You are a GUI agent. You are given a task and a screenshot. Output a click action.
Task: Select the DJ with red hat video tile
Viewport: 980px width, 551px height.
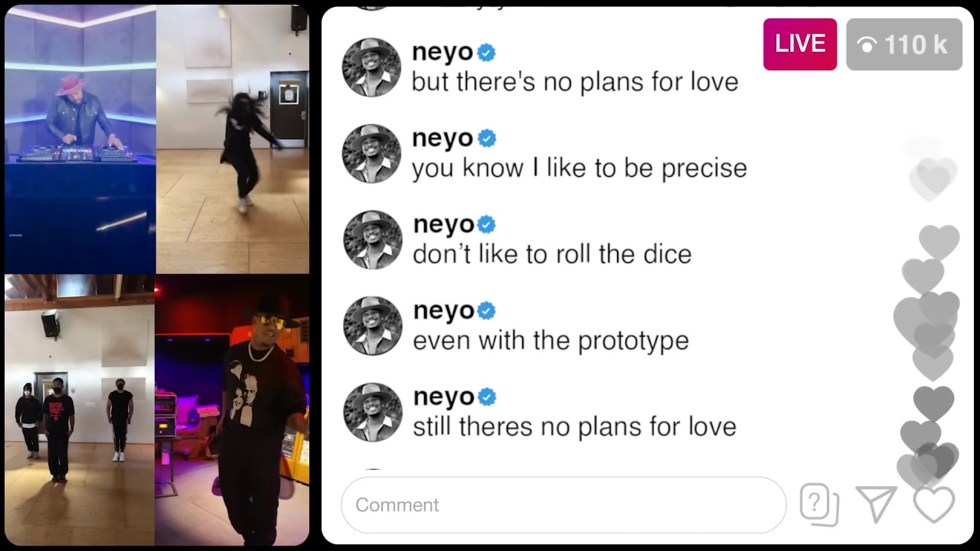pyautogui.click(x=80, y=139)
